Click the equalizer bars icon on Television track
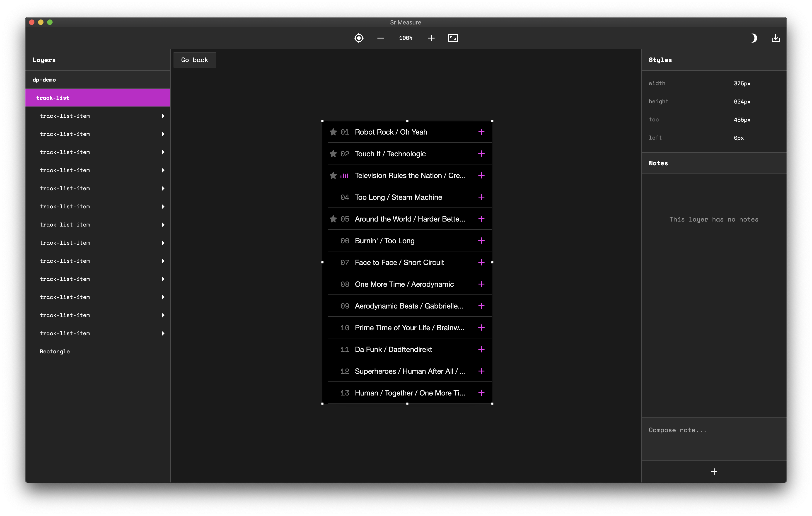 tap(344, 176)
